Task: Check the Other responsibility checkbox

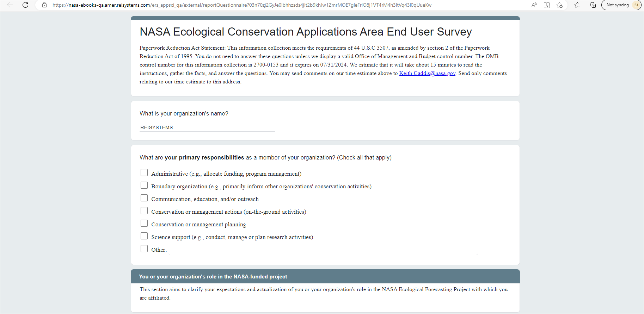Action: pyautogui.click(x=144, y=249)
